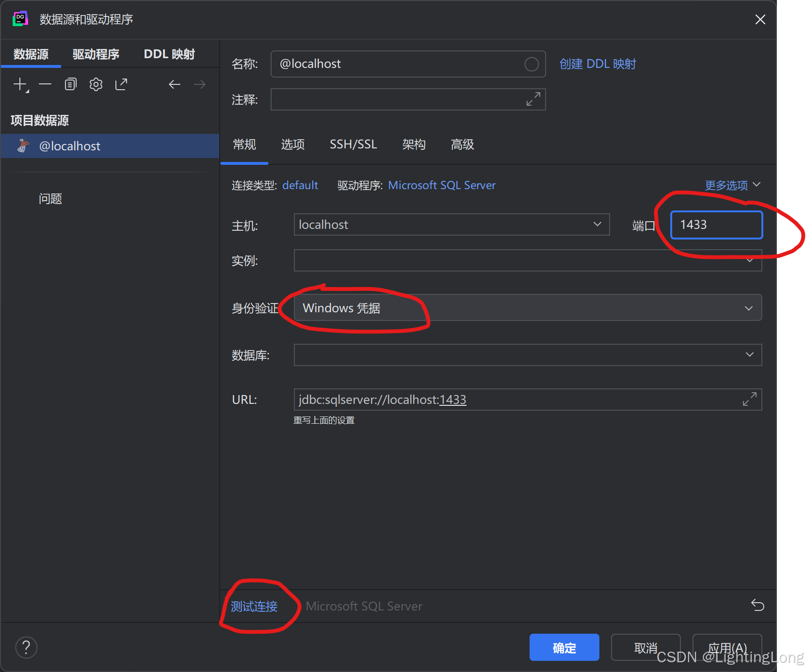Select @localhost in project data sources
The image size is (806, 672).
(x=110, y=146)
